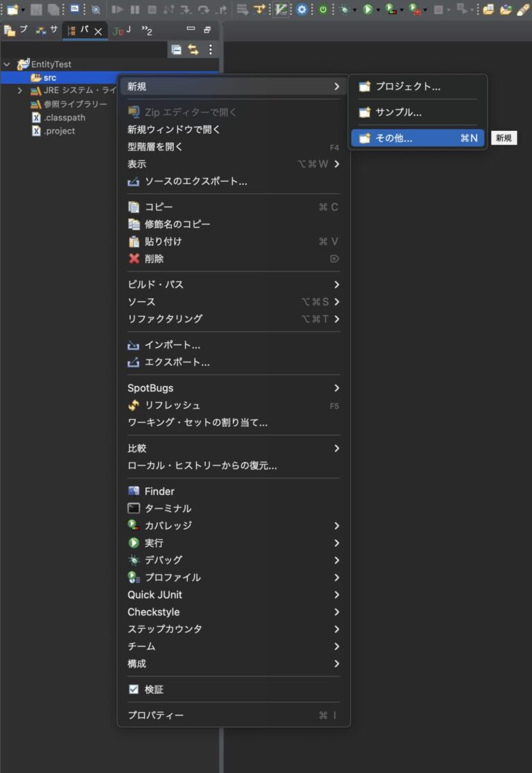Image resolution: width=532 pixels, height=773 pixels.
Task: Expand the JRE システム library node
Action: (19, 91)
